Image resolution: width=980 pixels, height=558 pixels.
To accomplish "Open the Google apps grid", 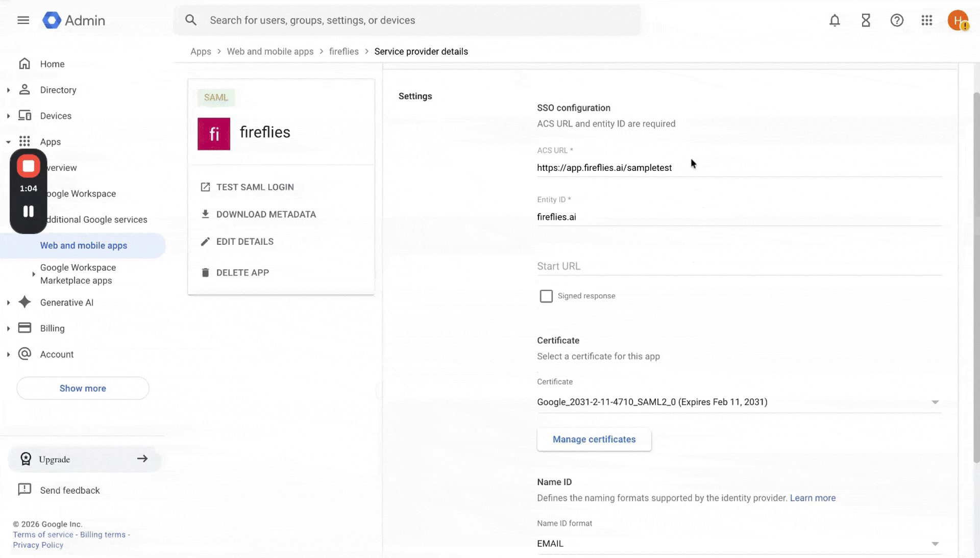I will coord(927,20).
